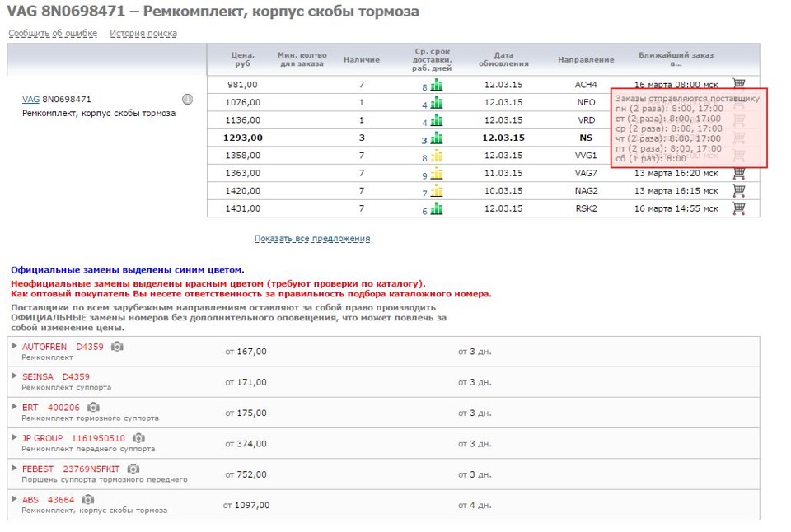The image size is (791, 532).
Task: Expand the ERT 400206 offers row
Action: click(14, 407)
